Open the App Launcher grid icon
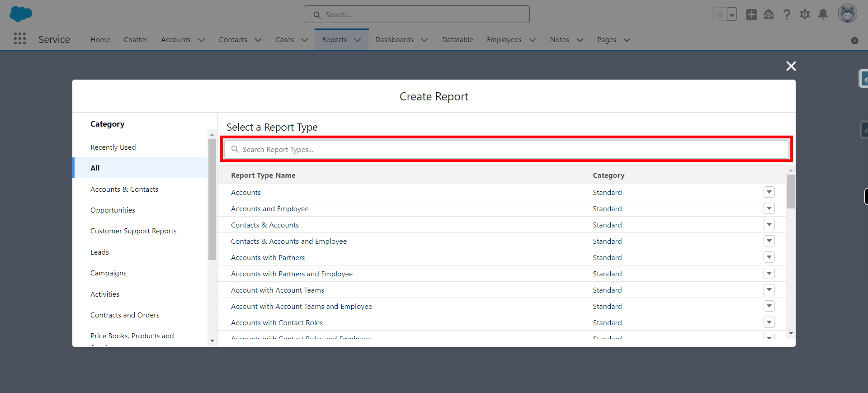This screenshot has width=868, height=393. pos(20,38)
